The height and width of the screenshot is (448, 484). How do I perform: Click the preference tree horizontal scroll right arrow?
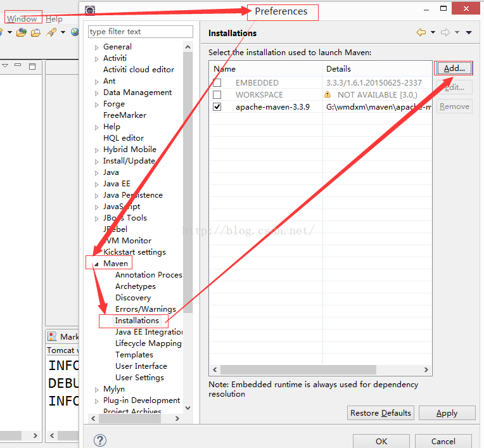coord(177,418)
